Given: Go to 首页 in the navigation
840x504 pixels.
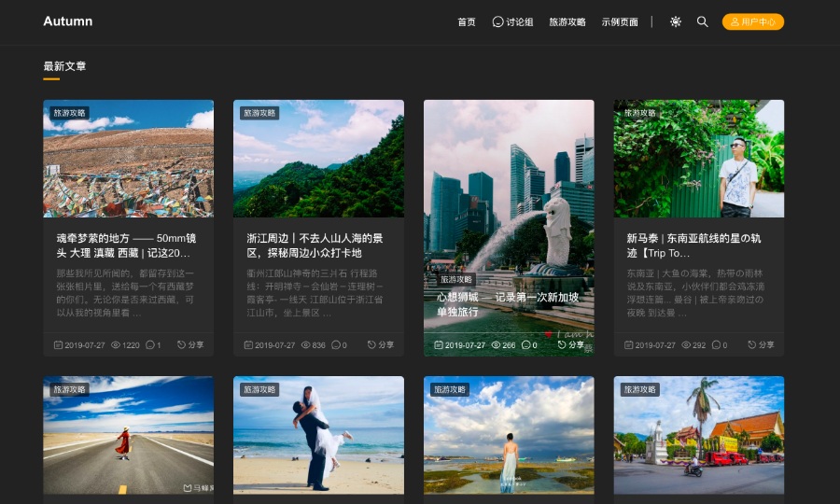Looking at the screenshot, I should [467, 21].
